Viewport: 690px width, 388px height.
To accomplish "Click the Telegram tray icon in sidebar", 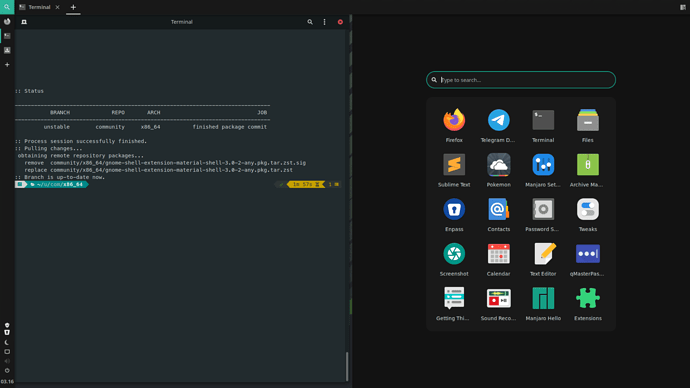I will [7, 326].
